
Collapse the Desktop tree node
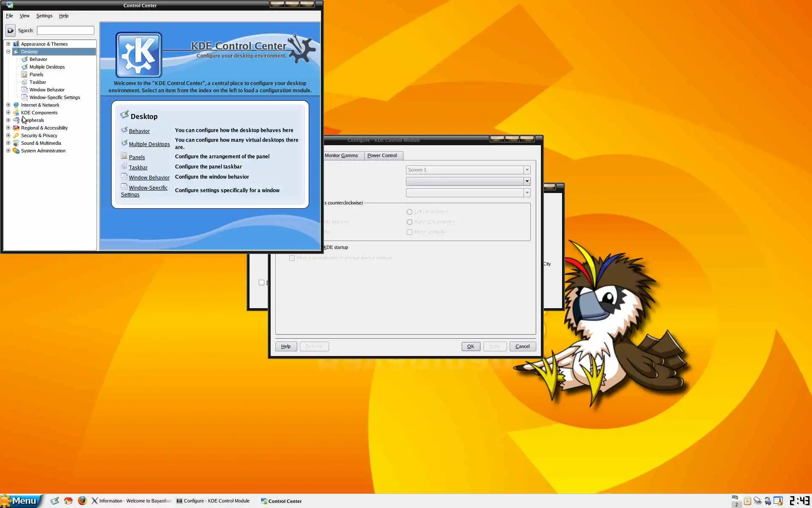pyautogui.click(x=8, y=52)
